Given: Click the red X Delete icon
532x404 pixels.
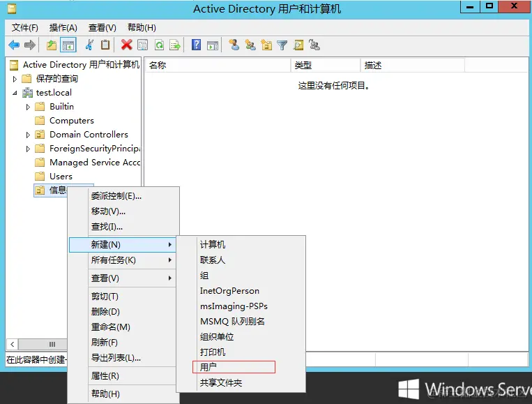Looking at the screenshot, I should [127, 45].
